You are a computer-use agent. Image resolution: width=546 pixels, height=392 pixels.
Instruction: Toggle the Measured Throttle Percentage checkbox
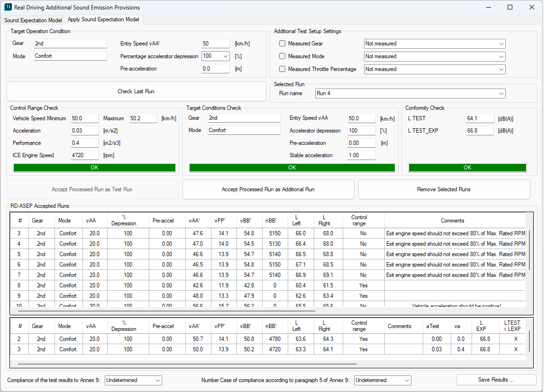[x=282, y=69]
